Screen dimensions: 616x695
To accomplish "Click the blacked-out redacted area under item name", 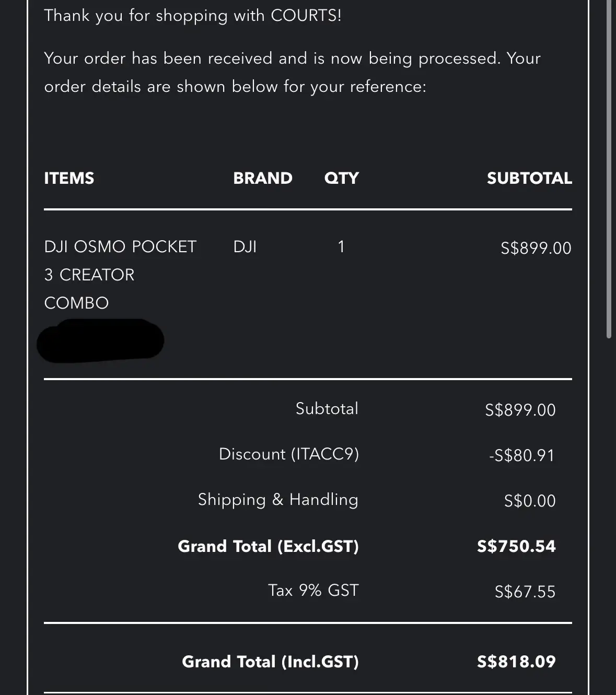I will (x=100, y=341).
